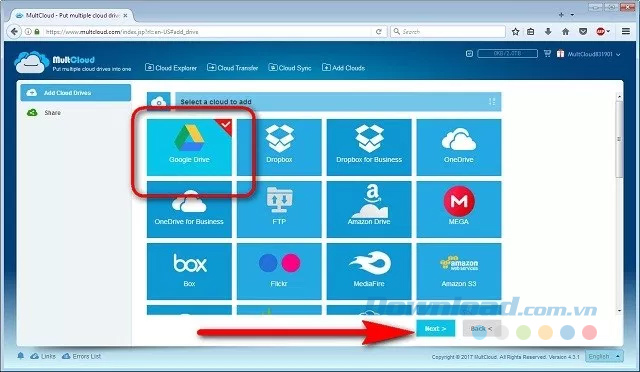Image resolution: width=640 pixels, height=372 pixels.
Task: Click the site identity lock icon
Action: [37, 31]
